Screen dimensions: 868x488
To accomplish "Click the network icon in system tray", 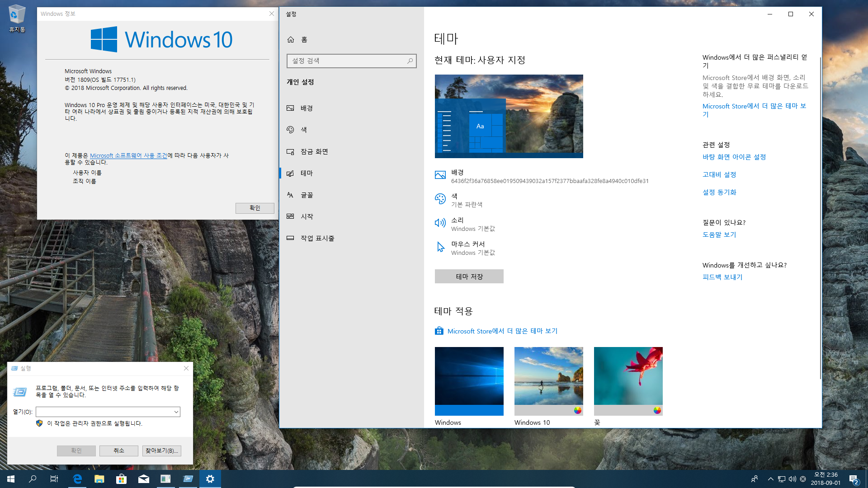I will pos(782,479).
